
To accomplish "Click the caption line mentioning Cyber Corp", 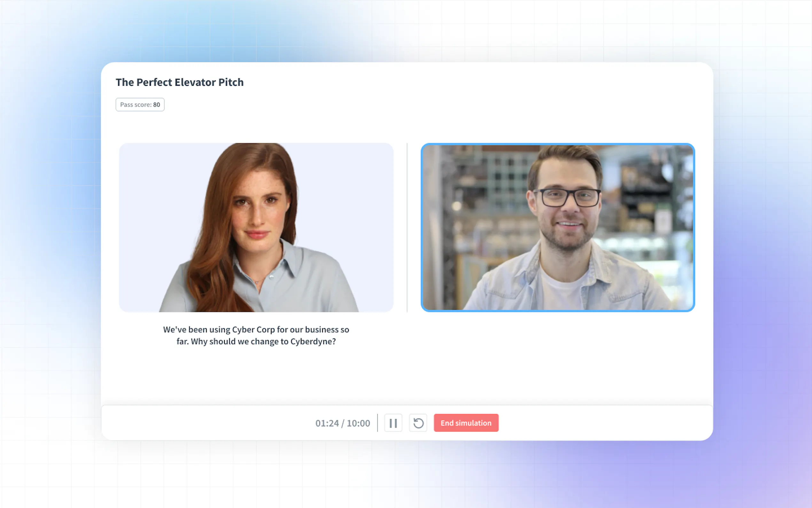I will 256,329.
